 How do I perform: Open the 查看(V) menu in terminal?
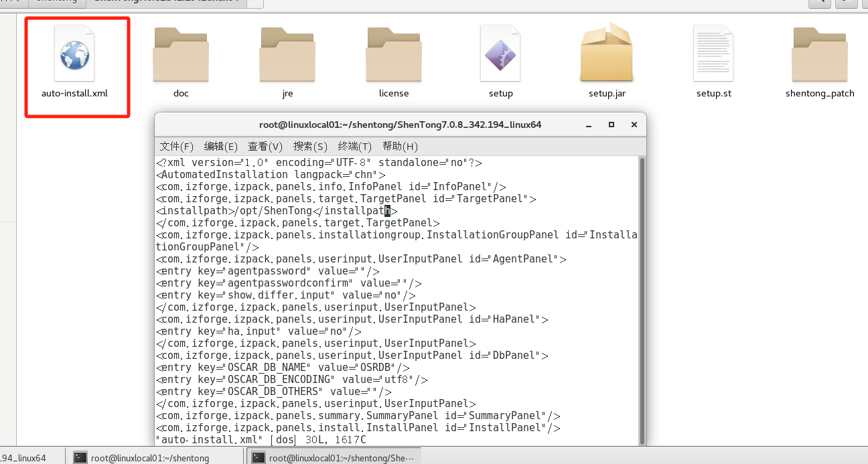click(x=265, y=146)
